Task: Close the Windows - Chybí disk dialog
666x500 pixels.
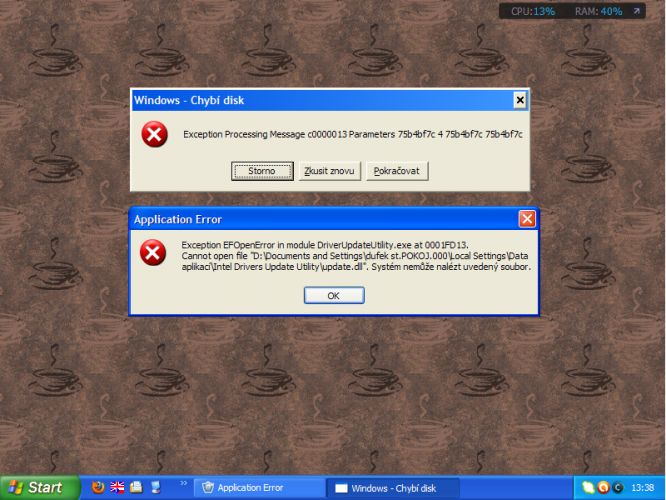Action: [520, 100]
